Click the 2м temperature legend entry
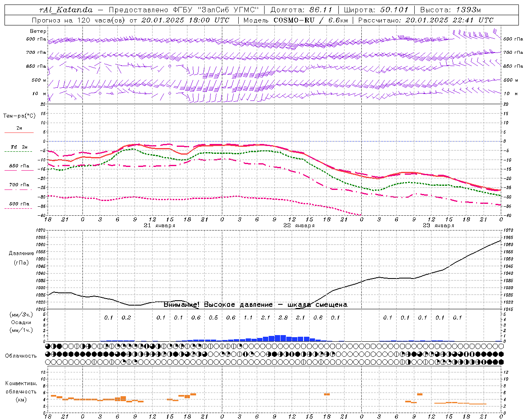 (19, 128)
